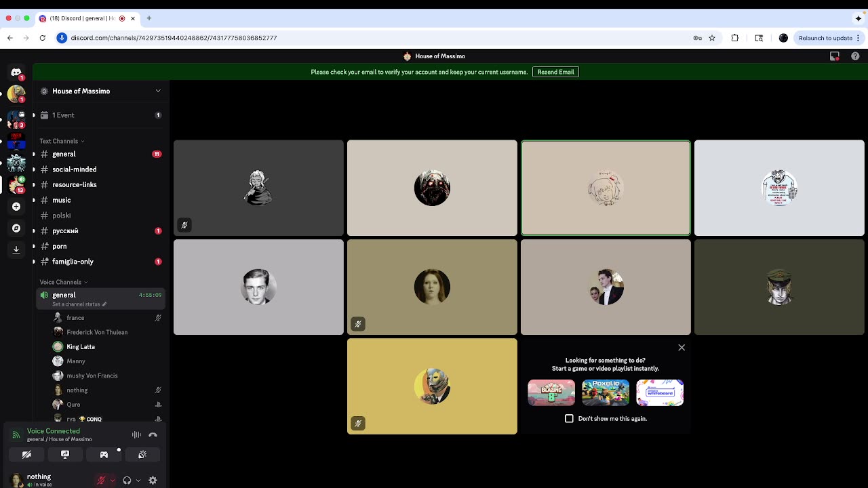Open the русский channel
868x488 pixels.
click(100, 230)
